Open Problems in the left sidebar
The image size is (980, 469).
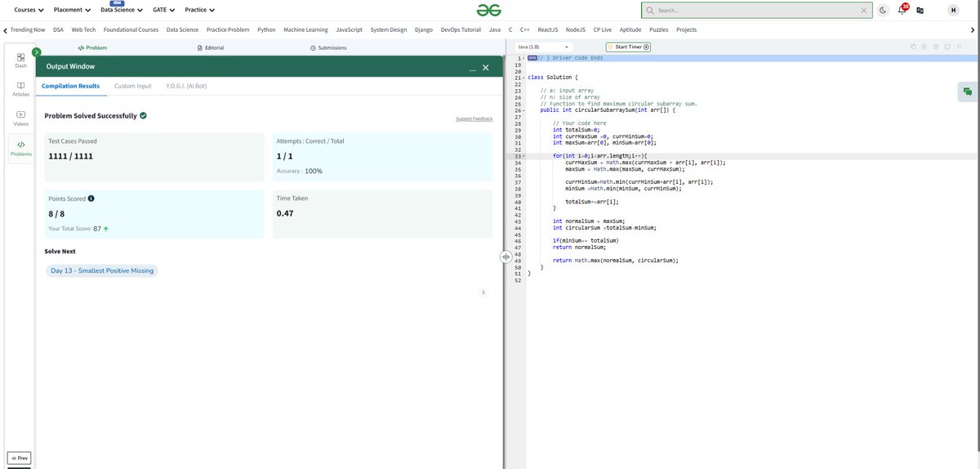click(20, 149)
